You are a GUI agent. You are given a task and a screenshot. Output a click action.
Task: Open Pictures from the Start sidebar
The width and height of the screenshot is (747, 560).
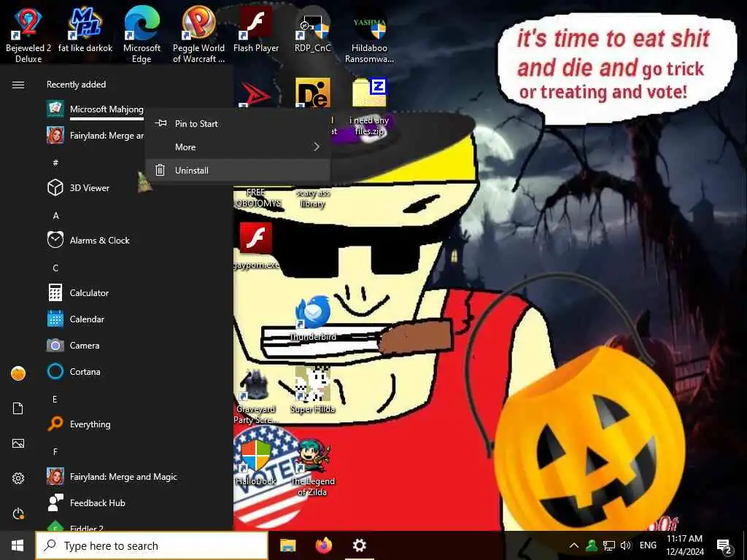pos(18,443)
